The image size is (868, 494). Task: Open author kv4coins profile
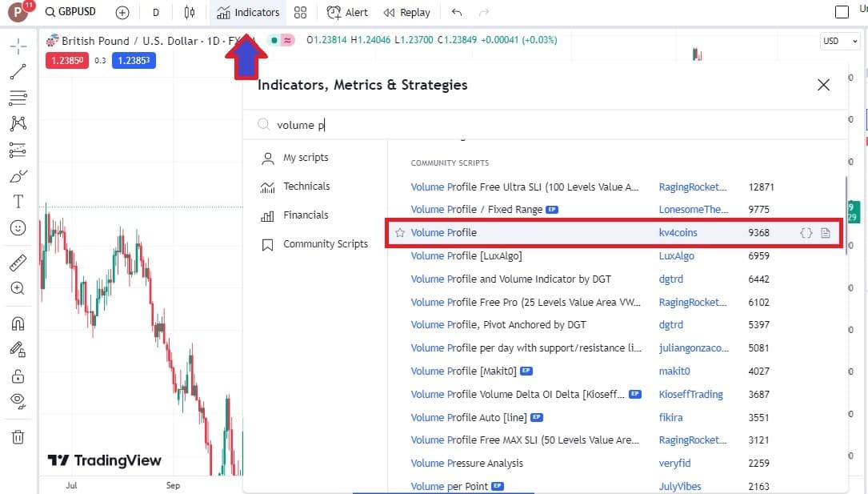(x=678, y=233)
